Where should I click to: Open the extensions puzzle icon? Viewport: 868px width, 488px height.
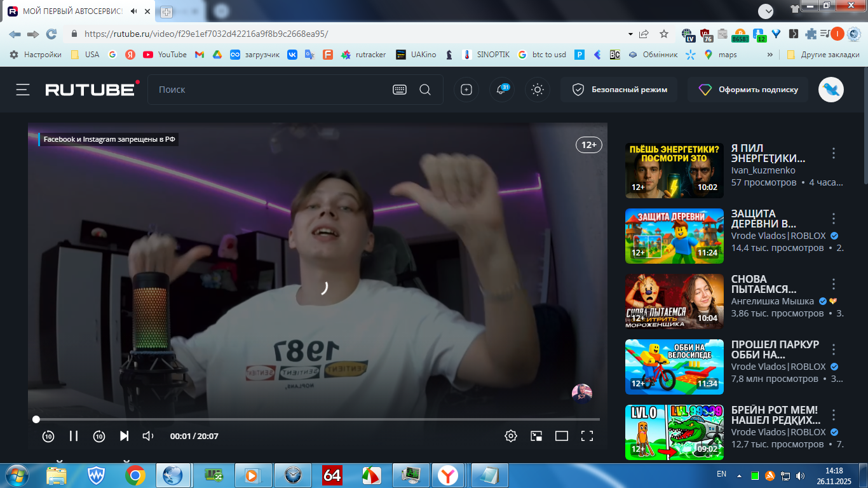pos(811,34)
